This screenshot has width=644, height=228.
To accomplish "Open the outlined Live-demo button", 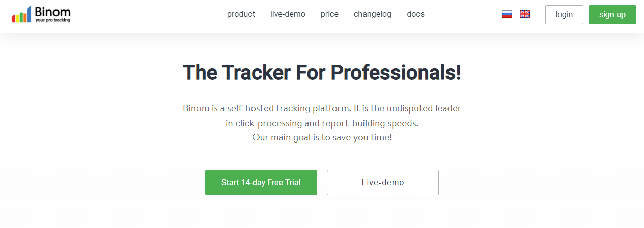I will pos(383,183).
